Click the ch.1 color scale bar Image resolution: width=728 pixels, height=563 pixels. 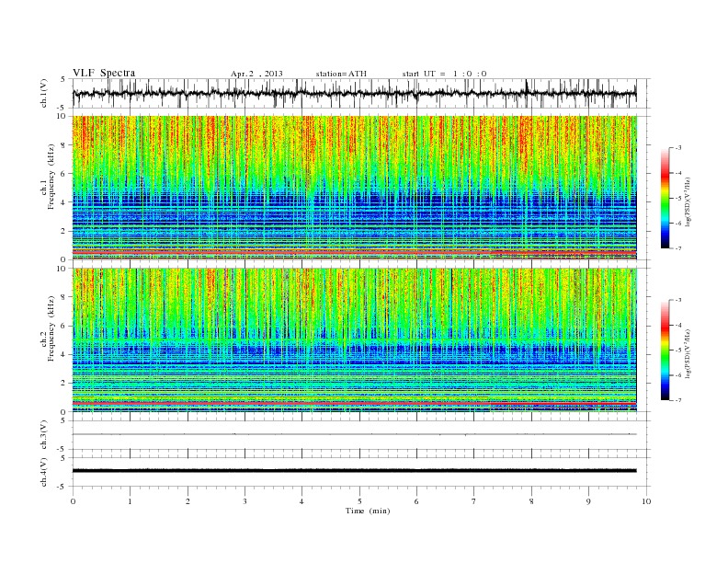[x=665, y=198]
